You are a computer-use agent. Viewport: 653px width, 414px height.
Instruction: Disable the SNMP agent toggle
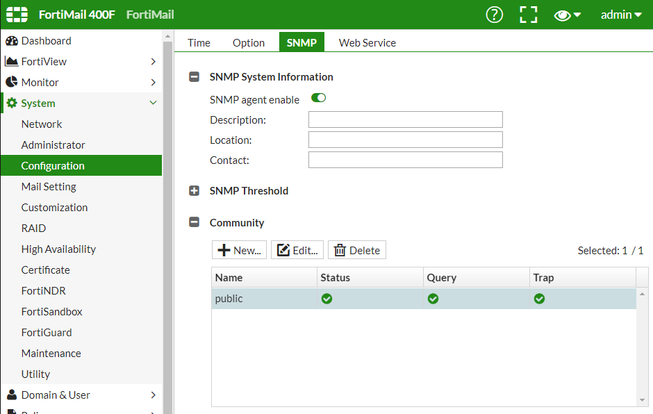[319, 98]
